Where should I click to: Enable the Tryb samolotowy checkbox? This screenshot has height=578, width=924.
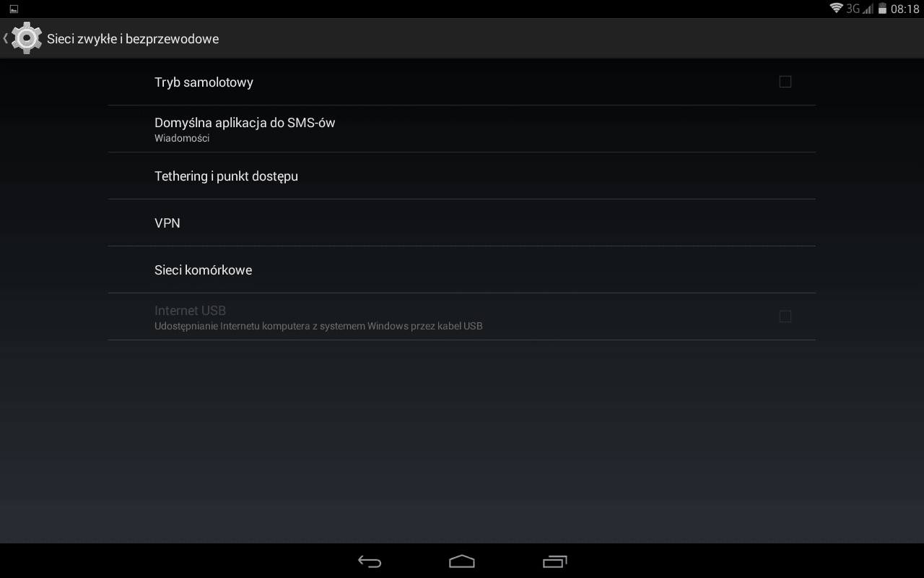(785, 82)
